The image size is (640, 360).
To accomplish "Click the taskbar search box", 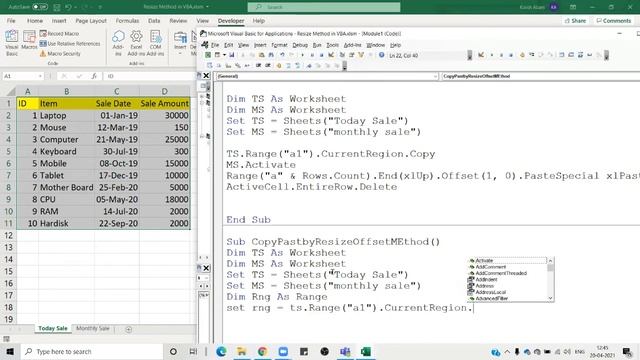I will coord(91,351).
